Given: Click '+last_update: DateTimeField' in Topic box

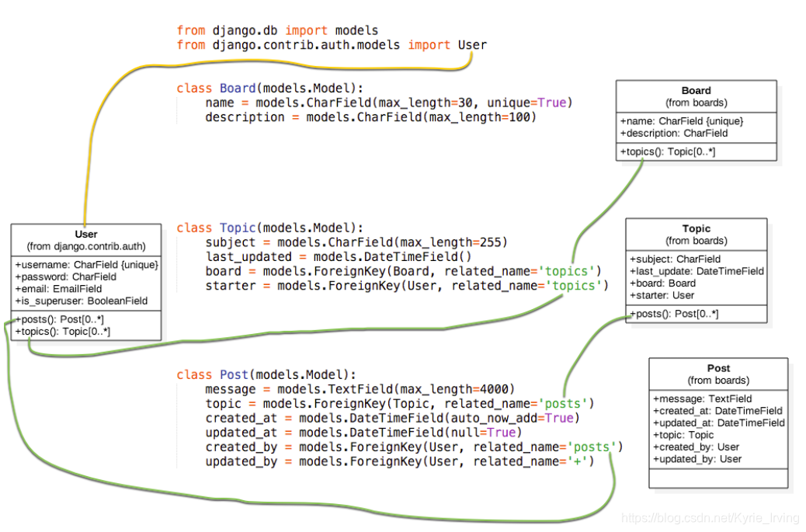Looking at the screenshot, I should click(x=697, y=271).
